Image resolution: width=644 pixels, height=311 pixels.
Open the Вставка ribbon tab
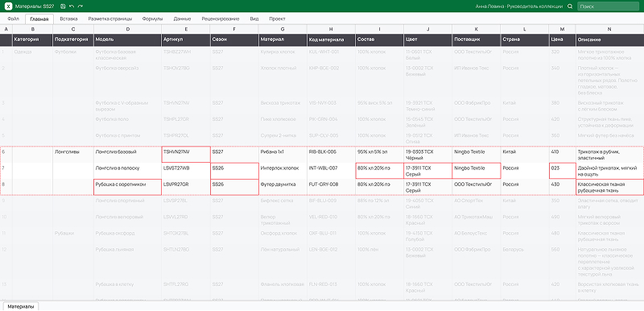pyautogui.click(x=68, y=19)
